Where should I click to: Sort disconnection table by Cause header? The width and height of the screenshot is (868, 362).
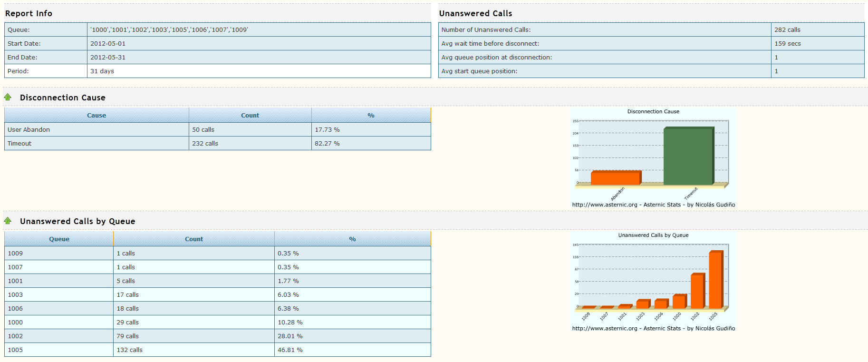[x=96, y=115]
